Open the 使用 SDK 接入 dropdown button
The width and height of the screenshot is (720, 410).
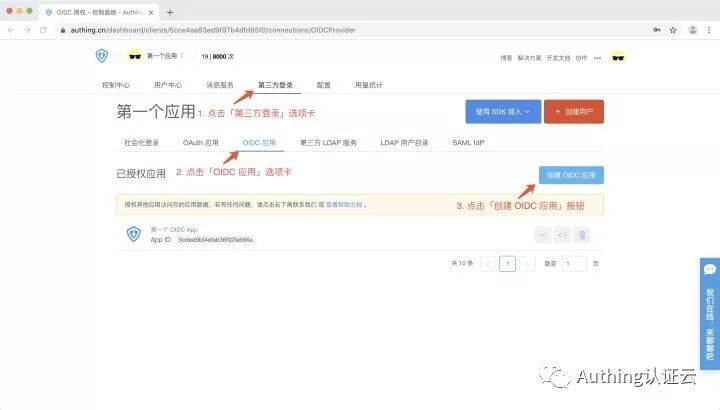coord(503,112)
